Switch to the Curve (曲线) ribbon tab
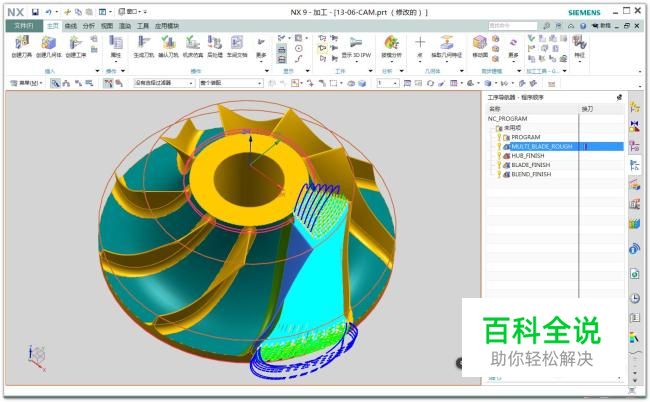 click(x=70, y=26)
